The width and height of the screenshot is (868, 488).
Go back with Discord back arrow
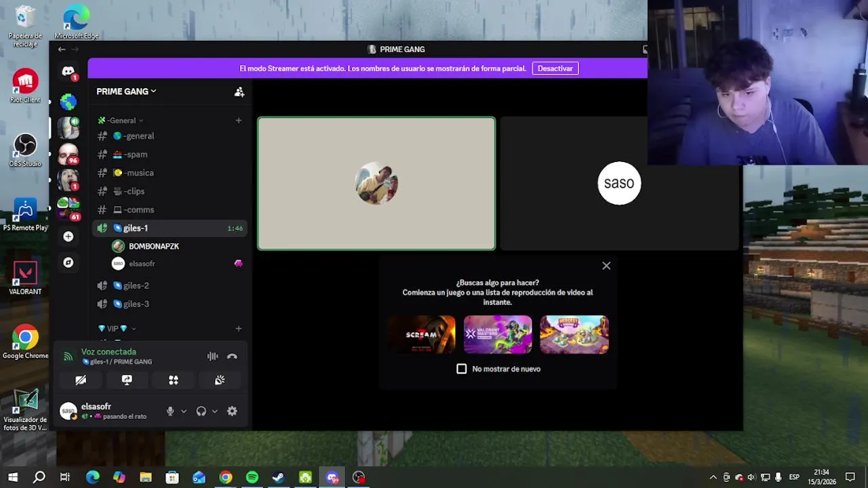coord(62,49)
